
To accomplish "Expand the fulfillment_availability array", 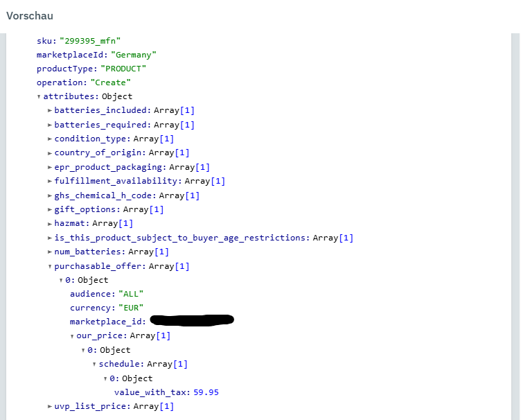I will [49, 182].
